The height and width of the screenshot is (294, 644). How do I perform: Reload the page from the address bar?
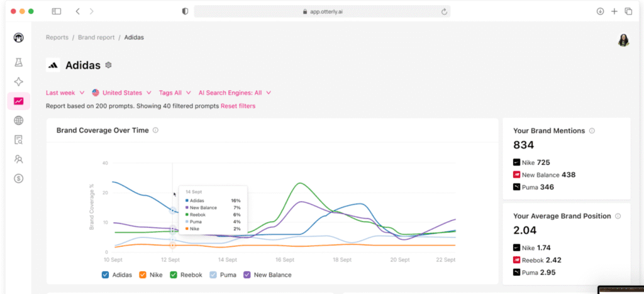[444, 11]
